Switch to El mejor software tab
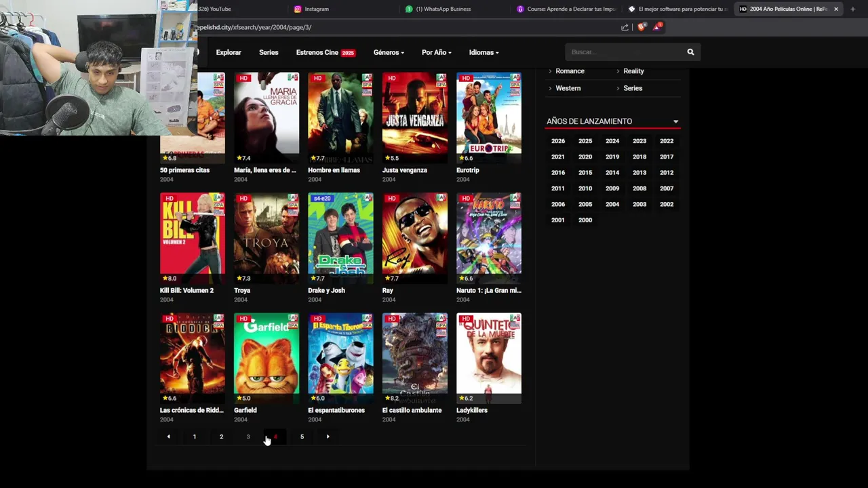 (677, 9)
